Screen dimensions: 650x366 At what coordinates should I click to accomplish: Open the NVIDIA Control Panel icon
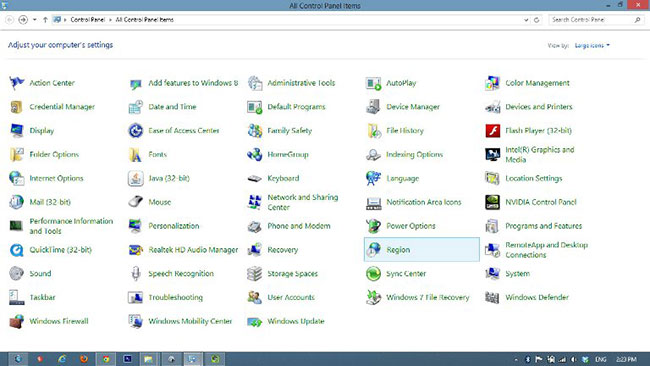pyautogui.click(x=492, y=202)
